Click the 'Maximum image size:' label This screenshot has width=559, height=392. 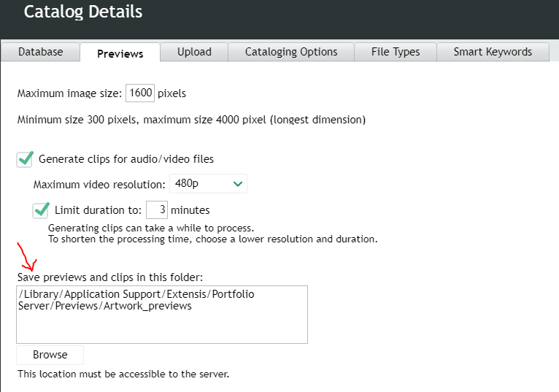tap(69, 93)
